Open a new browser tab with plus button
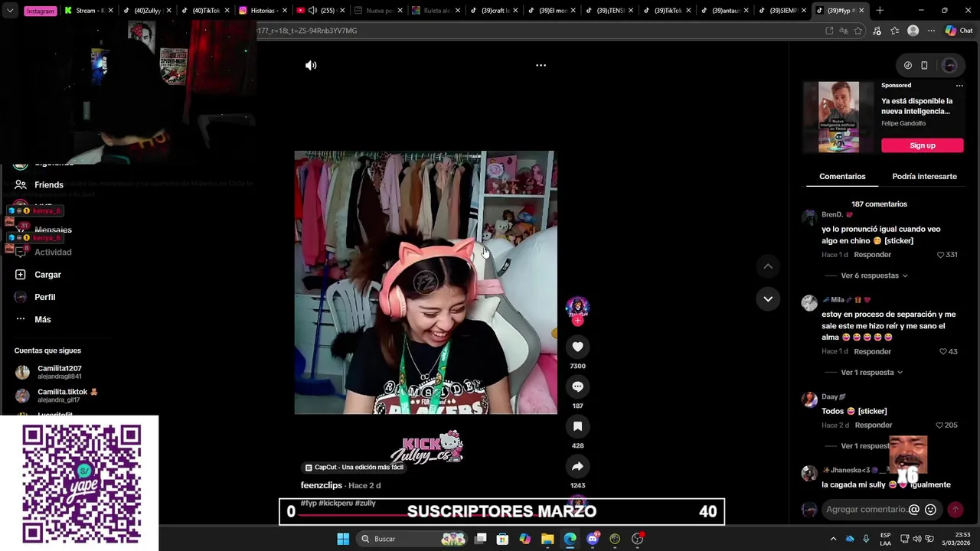This screenshot has height=551, width=980. pyautogui.click(x=880, y=11)
